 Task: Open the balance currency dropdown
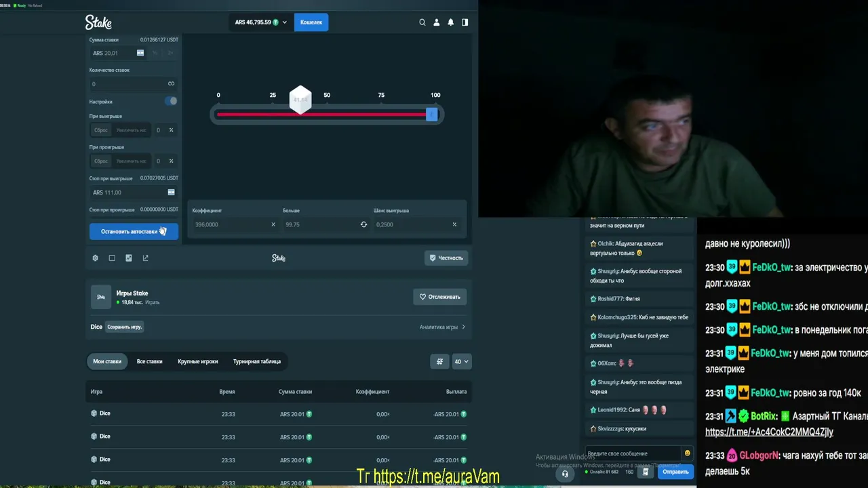click(261, 22)
